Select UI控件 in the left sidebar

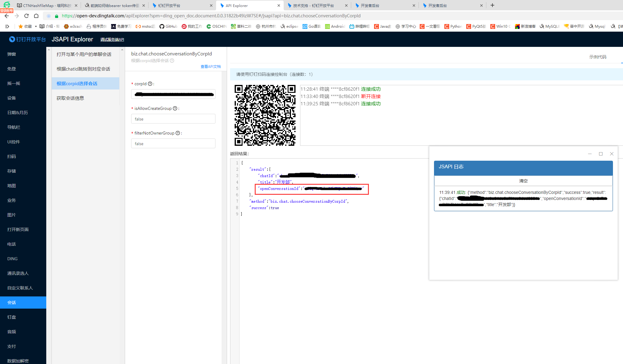[23, 142]
